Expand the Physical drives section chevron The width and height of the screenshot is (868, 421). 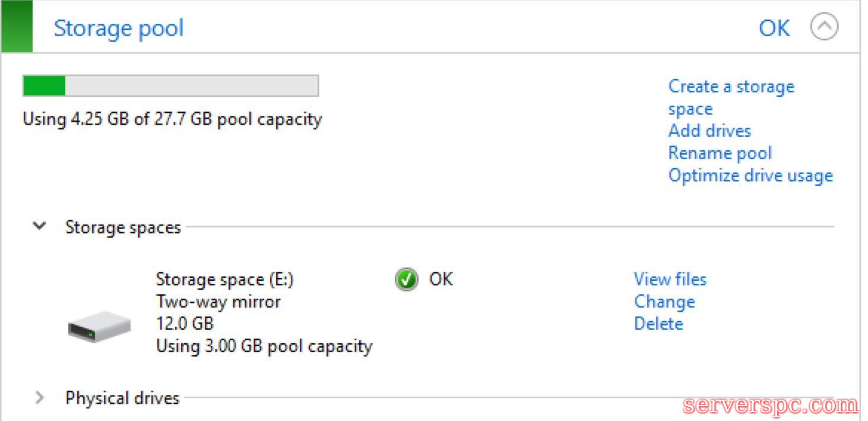point(40,397)
